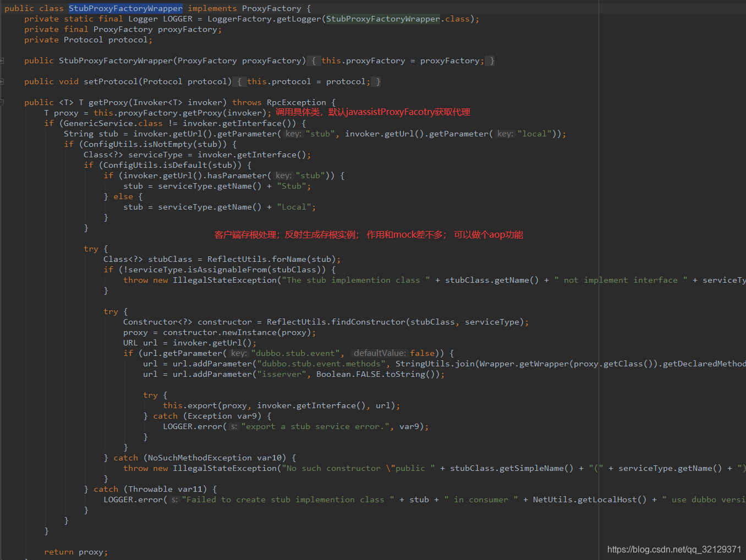Click the "Stub" string literal suffix
The height and width of the screenshot is (560, 746).
292,186
